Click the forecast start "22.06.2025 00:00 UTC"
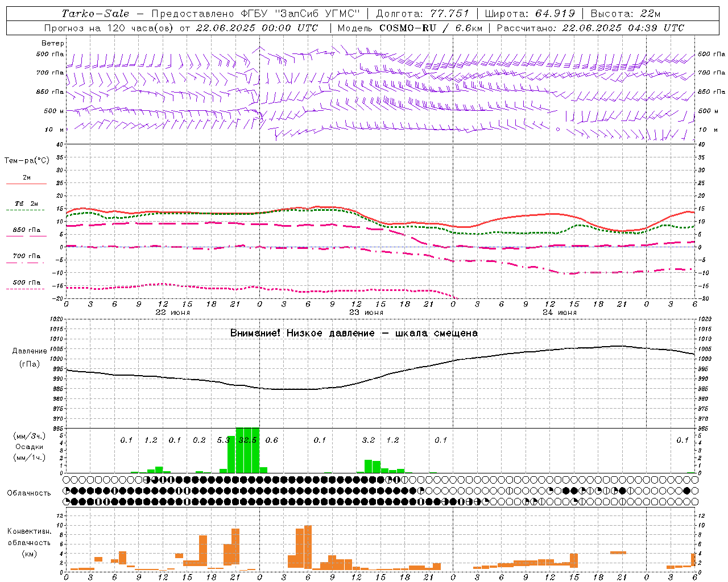This screenshot has height=582, width=728. [257, 28]
